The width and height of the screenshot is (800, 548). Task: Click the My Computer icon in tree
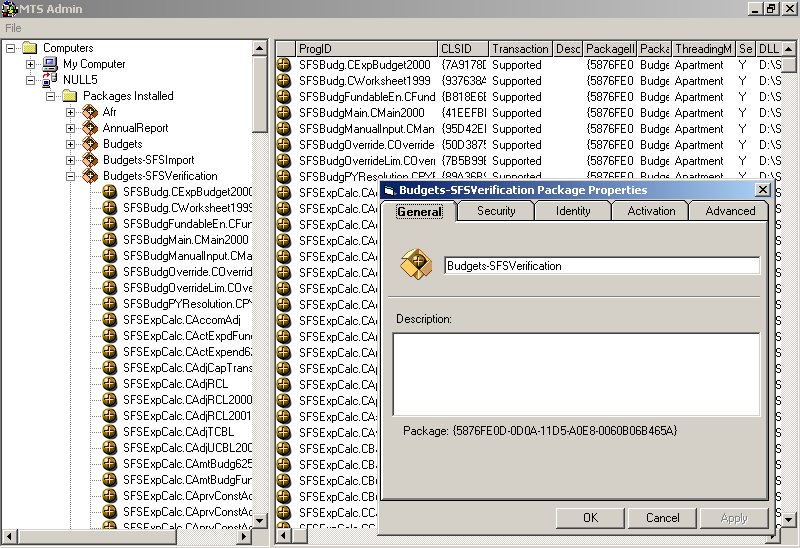[50, 64]
